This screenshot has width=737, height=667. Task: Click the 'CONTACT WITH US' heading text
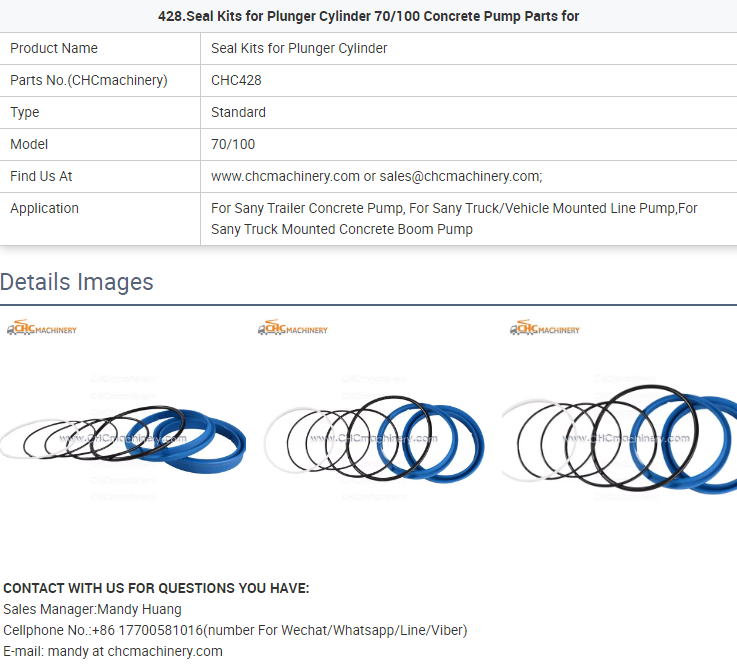[x=156, y=588]
